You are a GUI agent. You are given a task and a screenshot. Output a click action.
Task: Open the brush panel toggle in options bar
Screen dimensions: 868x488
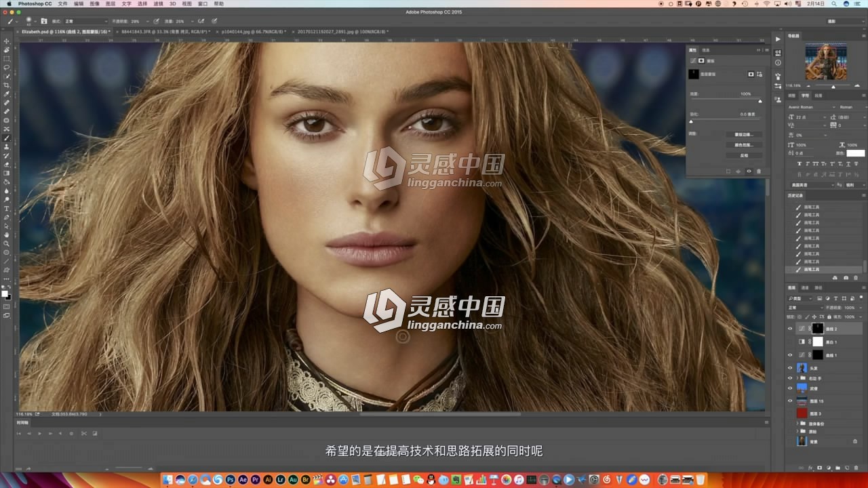tap(44, 21)
